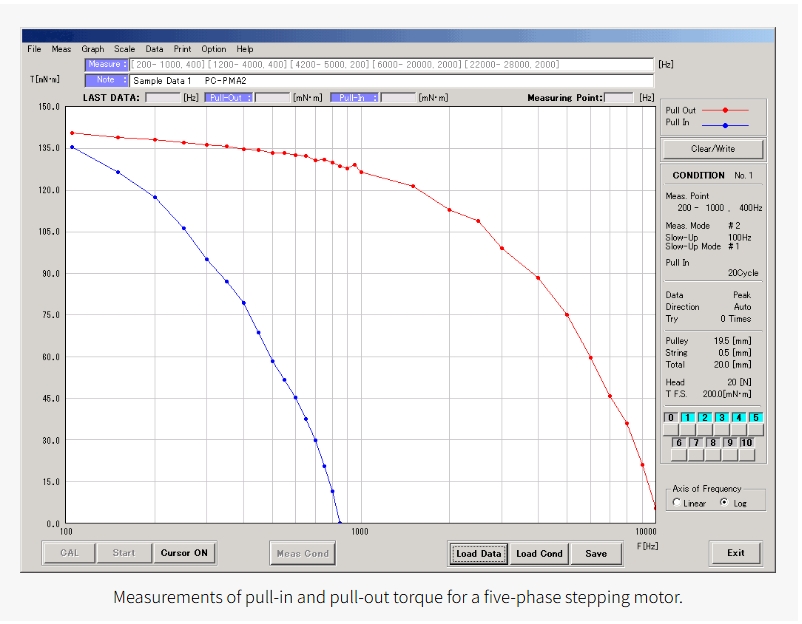Select condition number 10
This screenshot has height=624, width=802.
[x=747, y=442]
